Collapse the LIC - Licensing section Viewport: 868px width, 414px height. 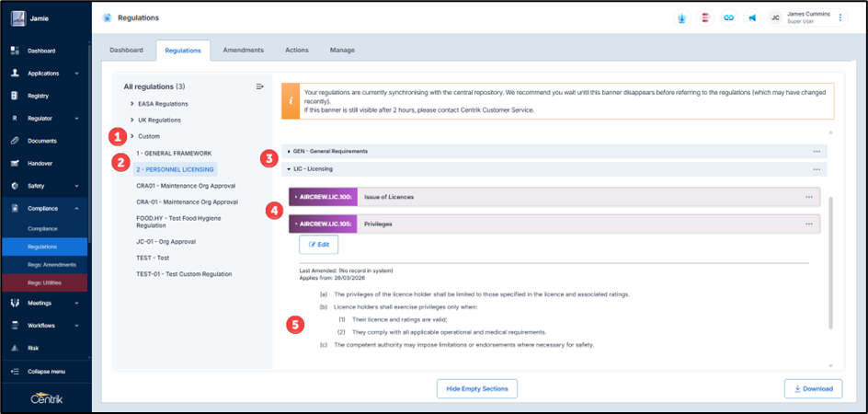coord(289,169)
